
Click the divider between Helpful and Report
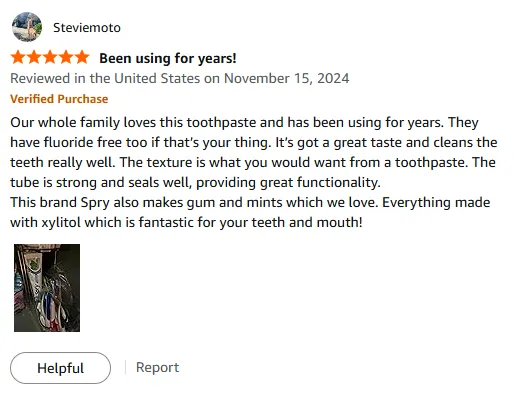point(125,367)
